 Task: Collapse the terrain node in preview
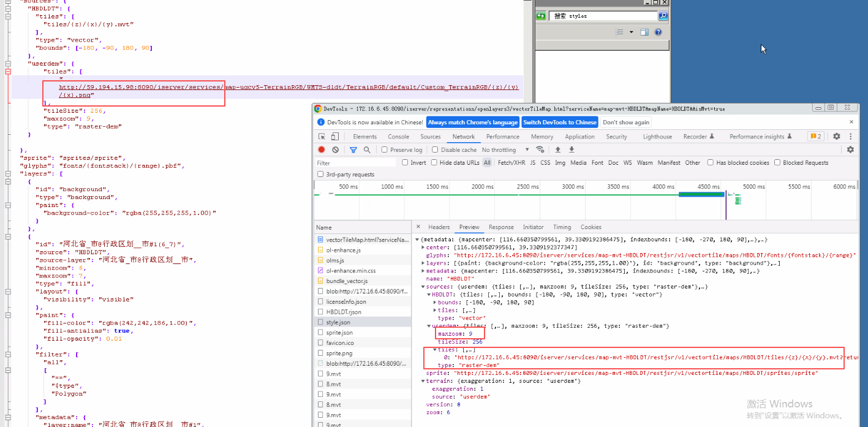tap(423, 381)
